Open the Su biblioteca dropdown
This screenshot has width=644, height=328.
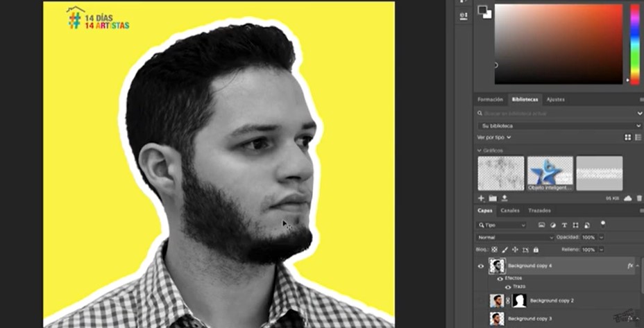pos(559,126)
